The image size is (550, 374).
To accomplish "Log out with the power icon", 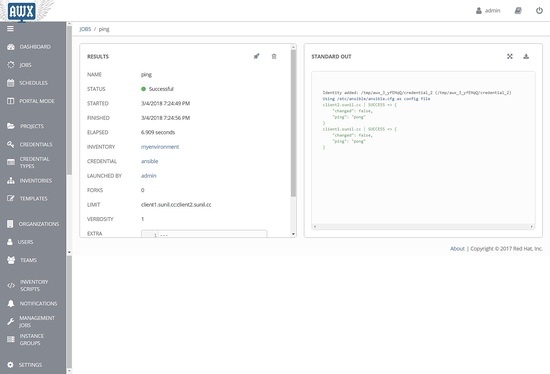I will 539,11.
